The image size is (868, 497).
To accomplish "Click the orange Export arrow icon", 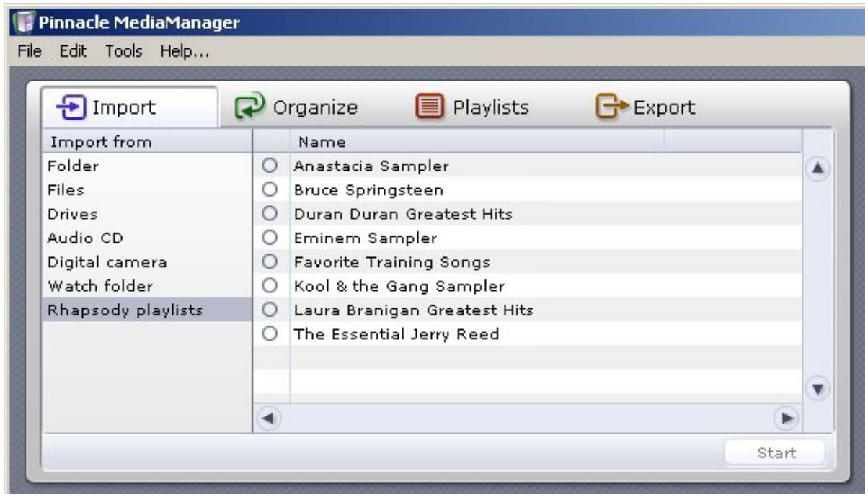I will (x=611, y=107).
